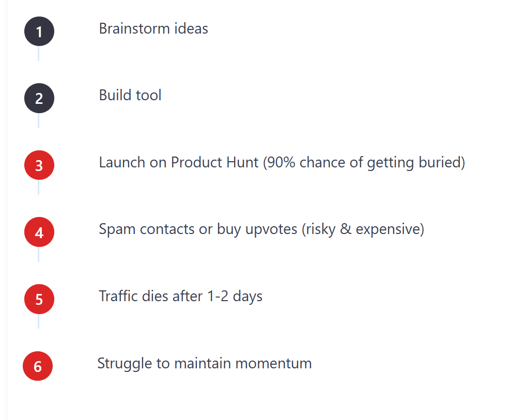Select the red step 3 badge
The image size is (526, 420).
tap(39, 165)
